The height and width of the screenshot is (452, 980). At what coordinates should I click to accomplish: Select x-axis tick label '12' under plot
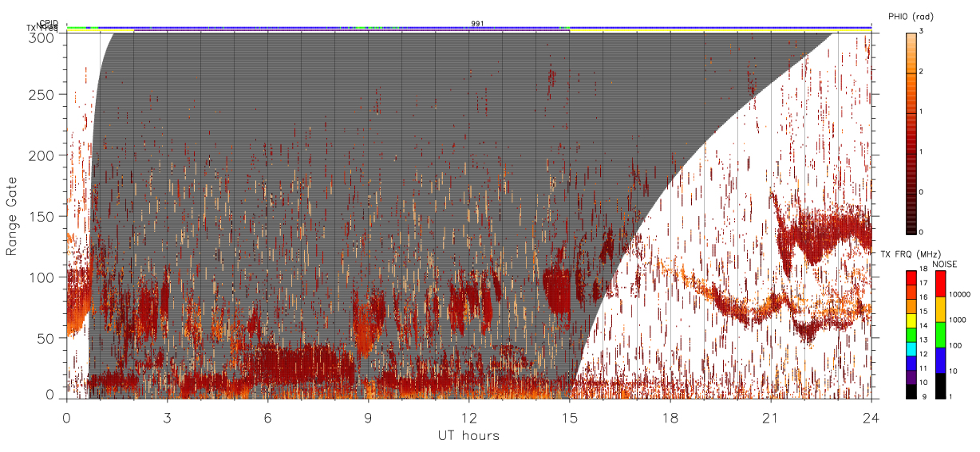click(468, 417)
